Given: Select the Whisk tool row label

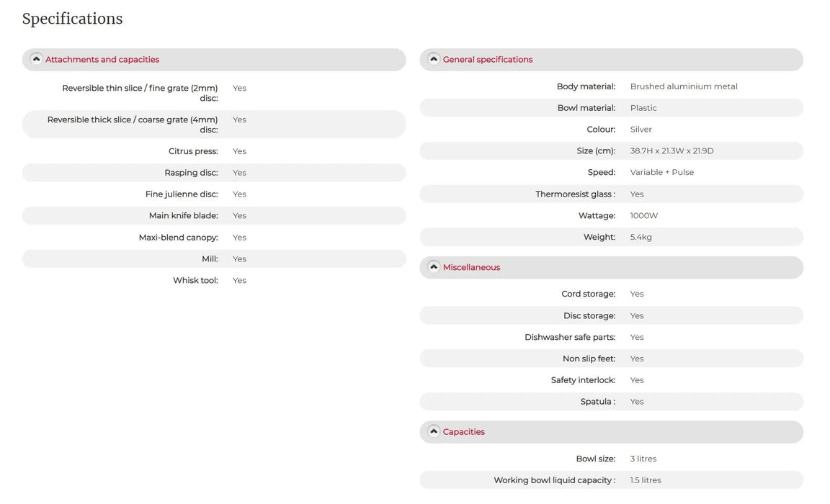Looking at the screenshot, I should [195, 281].
